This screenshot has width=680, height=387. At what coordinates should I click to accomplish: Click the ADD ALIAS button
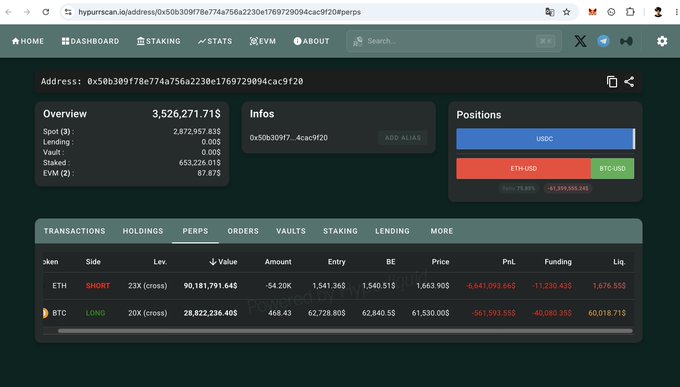click(403, 138)
